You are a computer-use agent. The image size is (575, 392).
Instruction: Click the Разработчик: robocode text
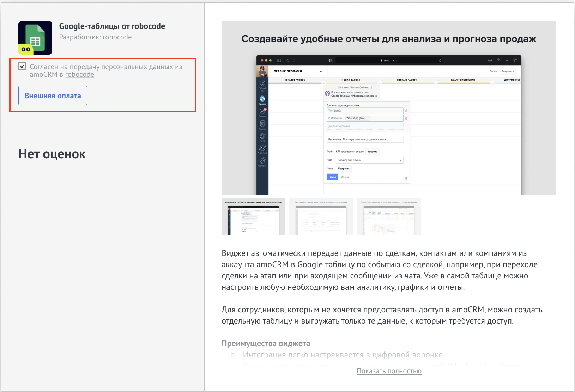coord(95,37)
